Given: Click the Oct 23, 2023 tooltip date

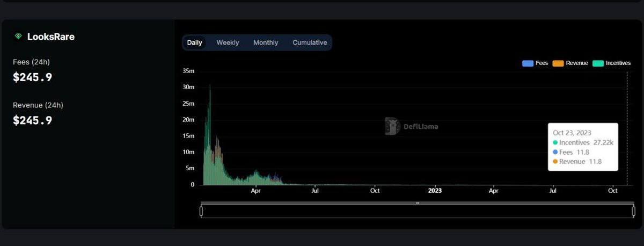Looking at the screenshot, I should tap(572, 133).
